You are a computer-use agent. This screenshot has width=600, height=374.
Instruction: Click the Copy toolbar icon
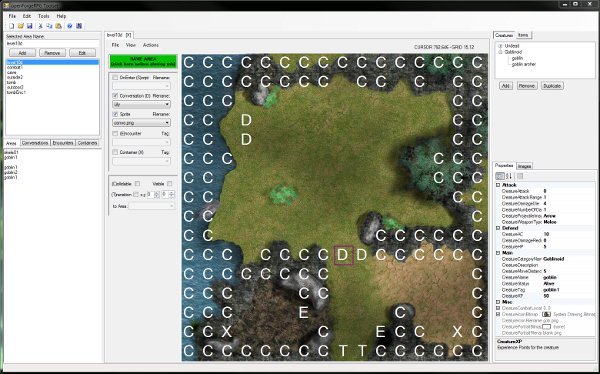49,26
